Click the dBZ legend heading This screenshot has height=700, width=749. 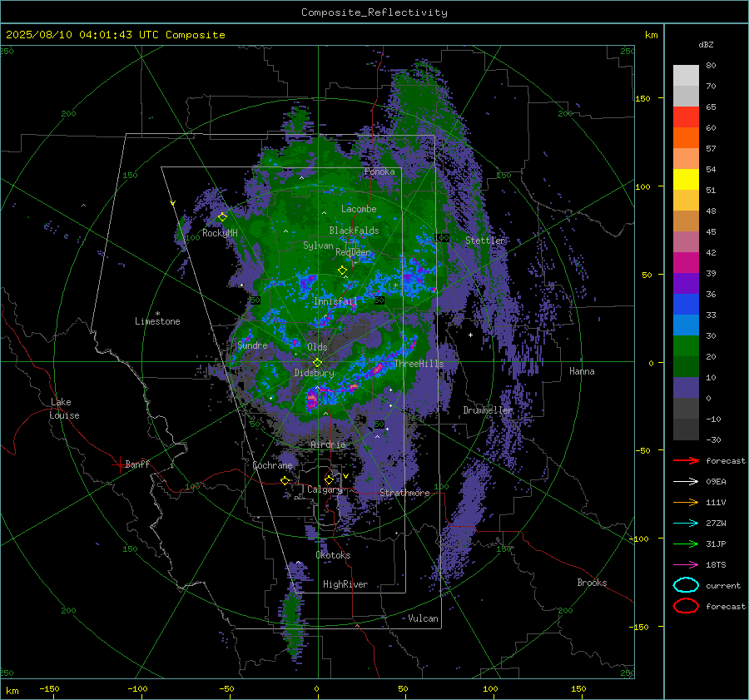(706, 44)
